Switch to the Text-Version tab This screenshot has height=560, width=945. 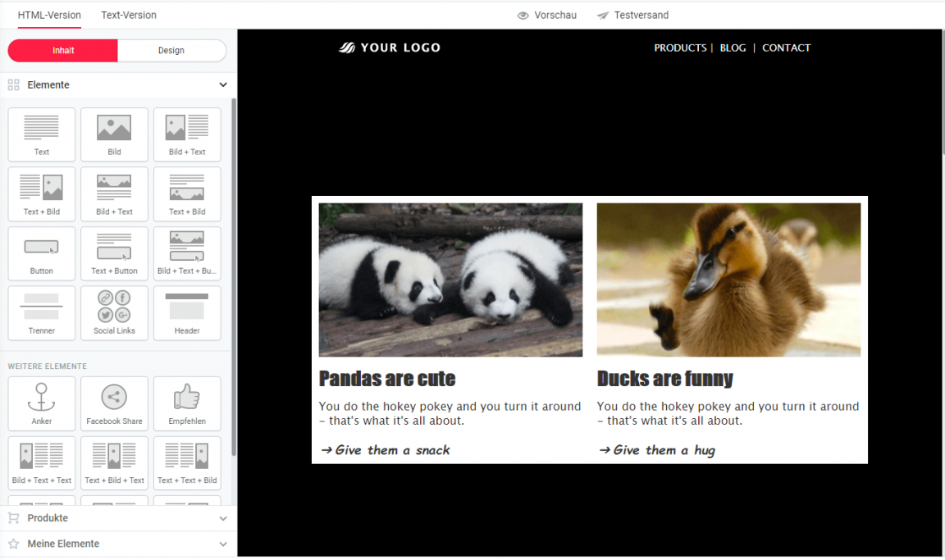pos(129,16)
